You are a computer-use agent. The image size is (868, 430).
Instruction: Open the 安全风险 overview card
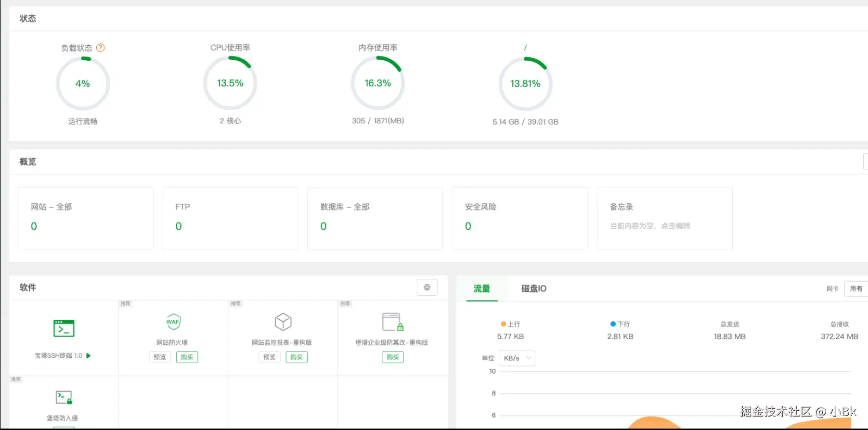[520, 218]
